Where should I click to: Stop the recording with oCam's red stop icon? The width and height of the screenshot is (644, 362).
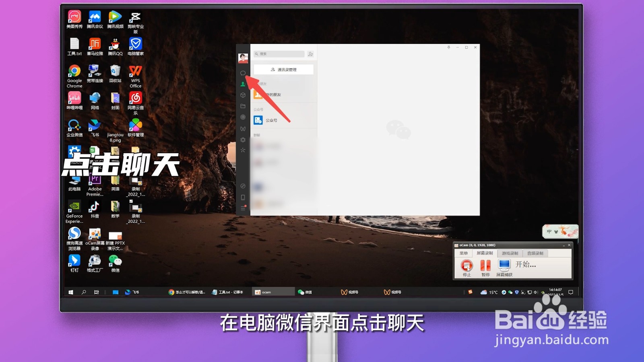[466, 265]
